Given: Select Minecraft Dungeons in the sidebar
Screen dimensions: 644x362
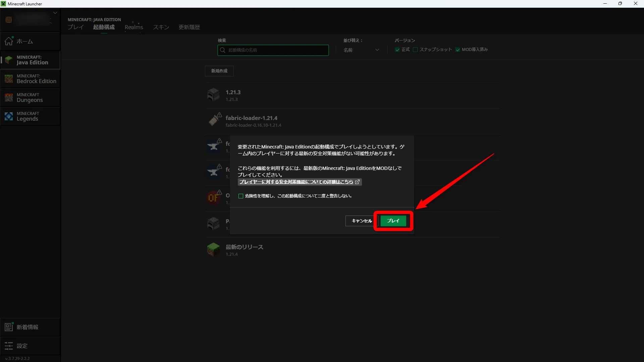Looking at the screenshot, I should [30, 98].
